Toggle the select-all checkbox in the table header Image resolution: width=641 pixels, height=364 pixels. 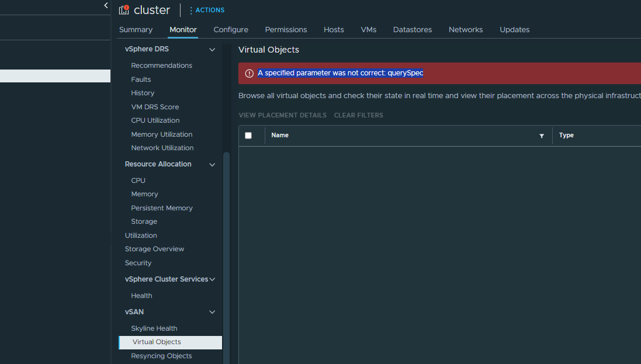click(248, 135)
